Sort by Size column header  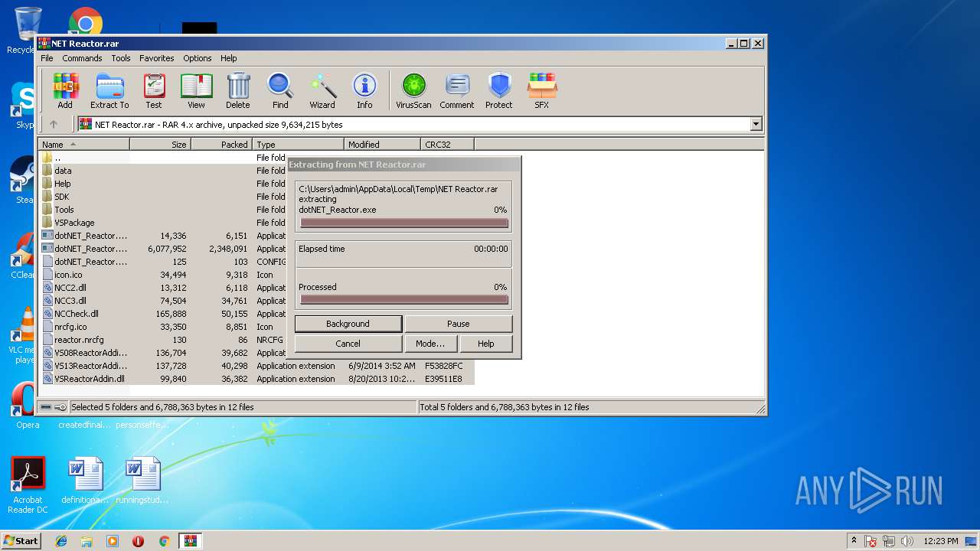tap(160, 144)
